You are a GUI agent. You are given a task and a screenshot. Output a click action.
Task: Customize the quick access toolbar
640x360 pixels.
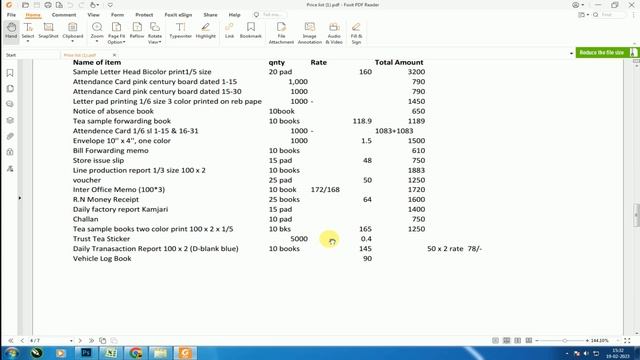click(110, 5)
